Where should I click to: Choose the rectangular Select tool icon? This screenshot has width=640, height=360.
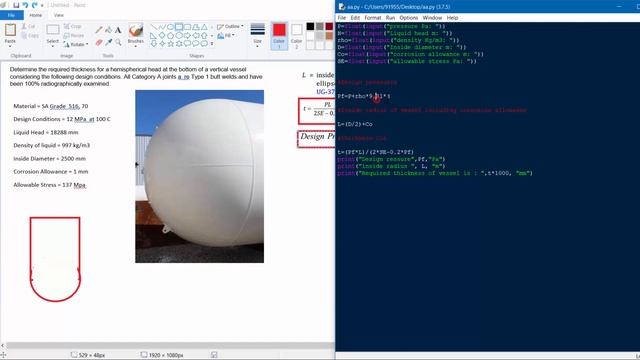(x=53, y=30)
